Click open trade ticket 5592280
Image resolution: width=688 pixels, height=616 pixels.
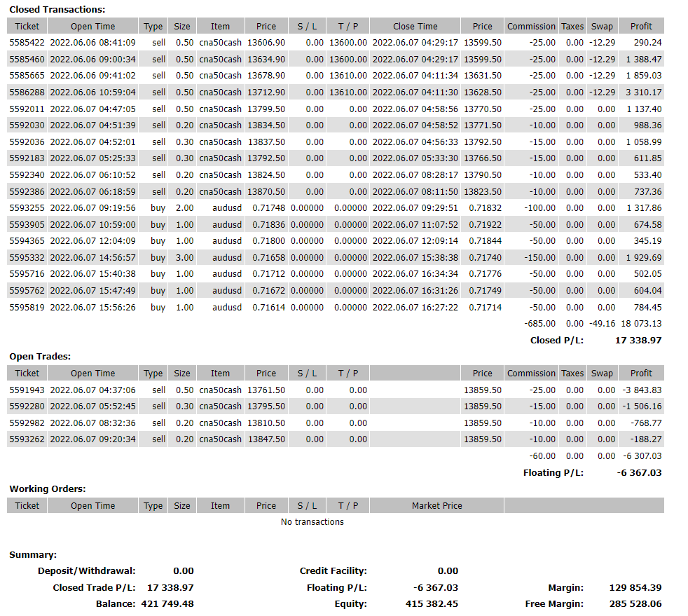pos(27,406)
